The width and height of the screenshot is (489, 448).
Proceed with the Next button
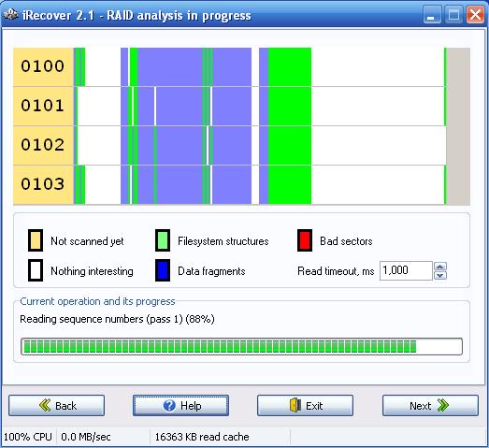pos(430,406)
